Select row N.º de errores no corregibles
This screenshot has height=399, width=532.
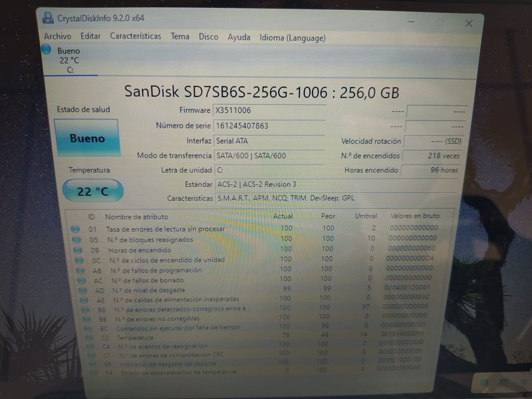tap(255, 317)
